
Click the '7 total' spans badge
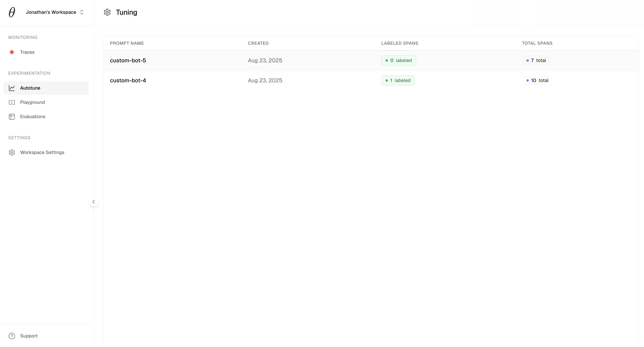coord(536,61)
